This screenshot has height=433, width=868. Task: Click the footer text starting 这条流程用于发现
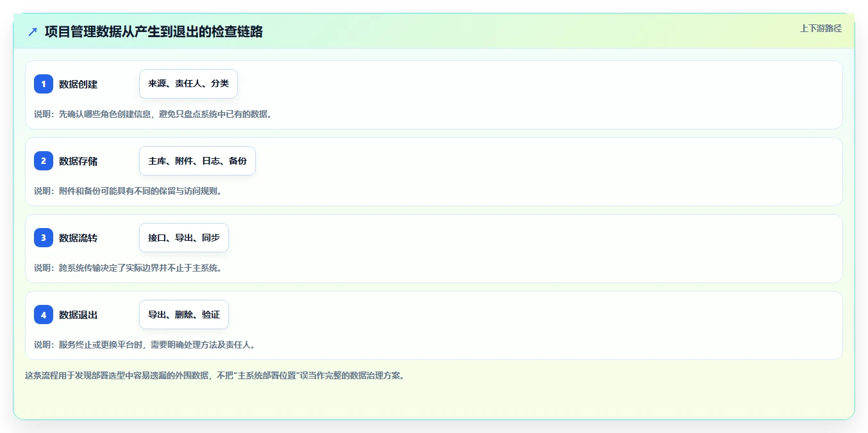coord(215,375)
